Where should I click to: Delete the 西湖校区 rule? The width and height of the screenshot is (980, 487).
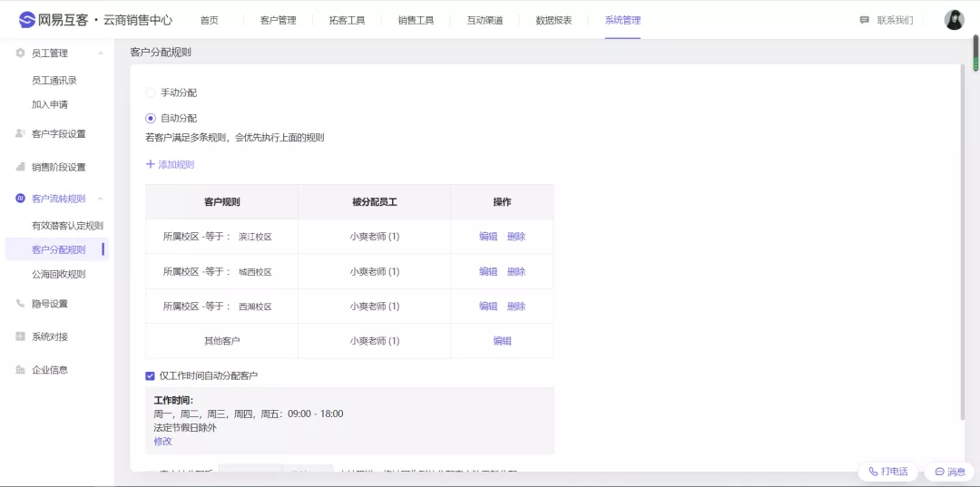516,307
